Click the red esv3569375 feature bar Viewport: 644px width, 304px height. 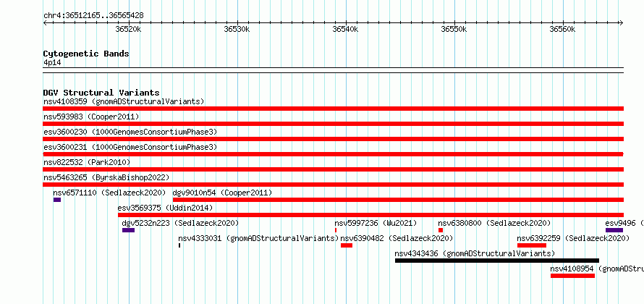pos(371,215)
